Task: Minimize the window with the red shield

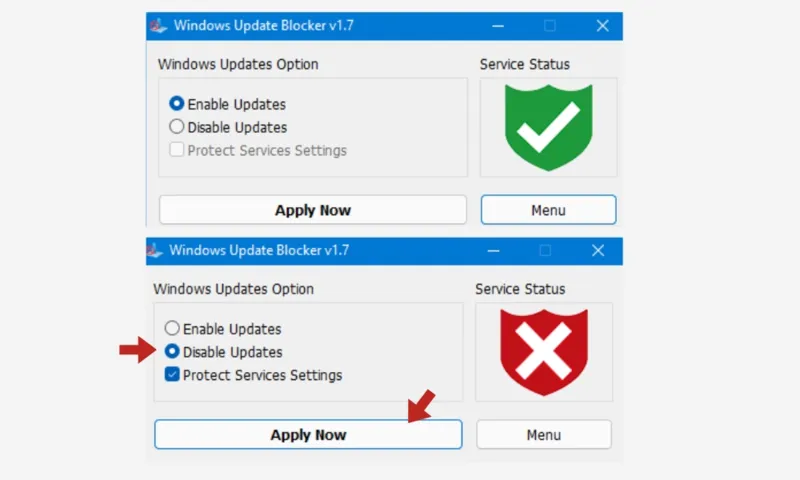Action: [493, 250]
